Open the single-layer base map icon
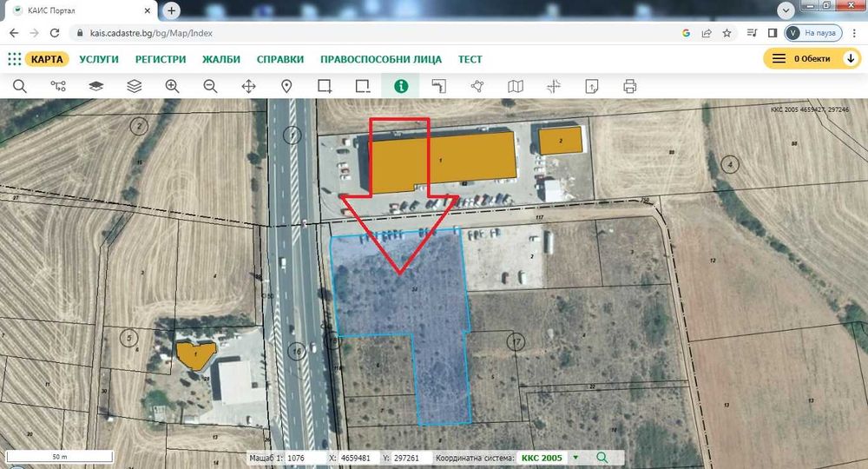The width and height of the screenshot is (868, 469). [x=96, y=86]
